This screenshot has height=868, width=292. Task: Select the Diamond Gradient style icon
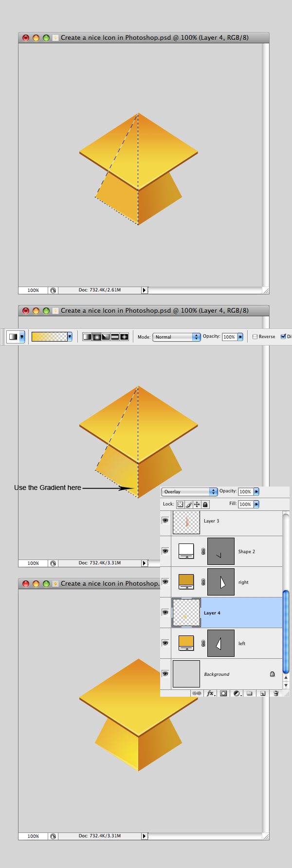(x=124, y=337)
